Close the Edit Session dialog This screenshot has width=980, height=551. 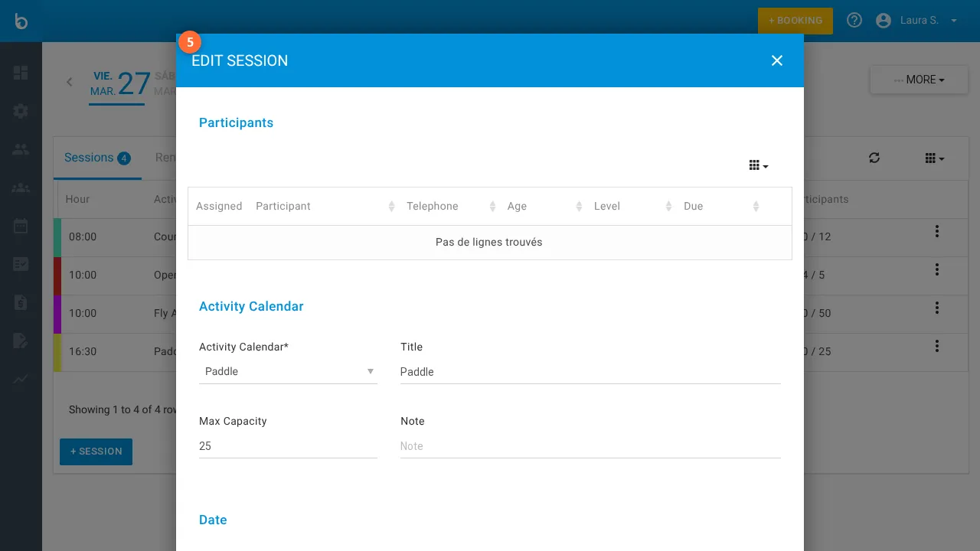[776, 60]
